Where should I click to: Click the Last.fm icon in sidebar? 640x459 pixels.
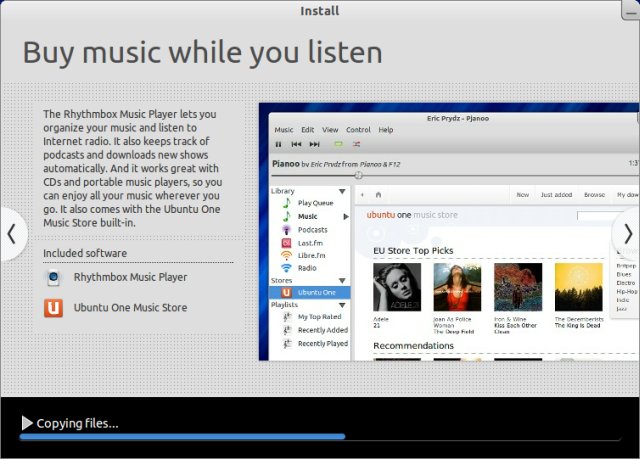[x=287, y=243]
